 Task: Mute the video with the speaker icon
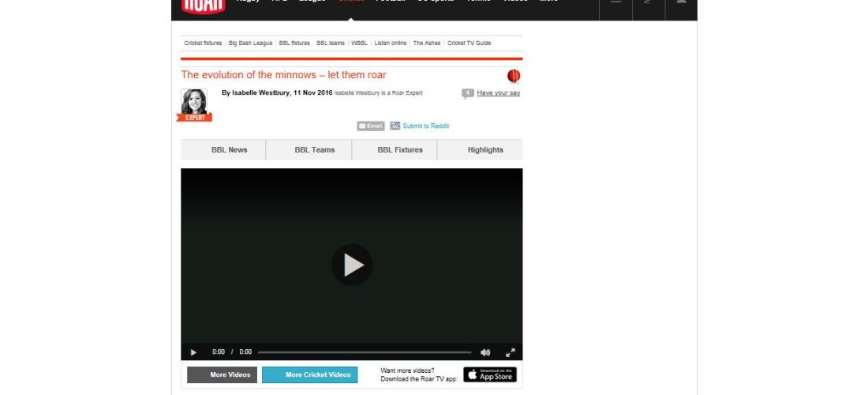485,352
